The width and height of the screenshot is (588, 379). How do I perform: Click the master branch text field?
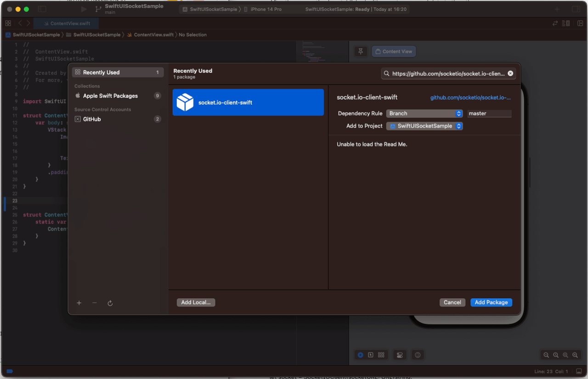(x=489, y=113)
